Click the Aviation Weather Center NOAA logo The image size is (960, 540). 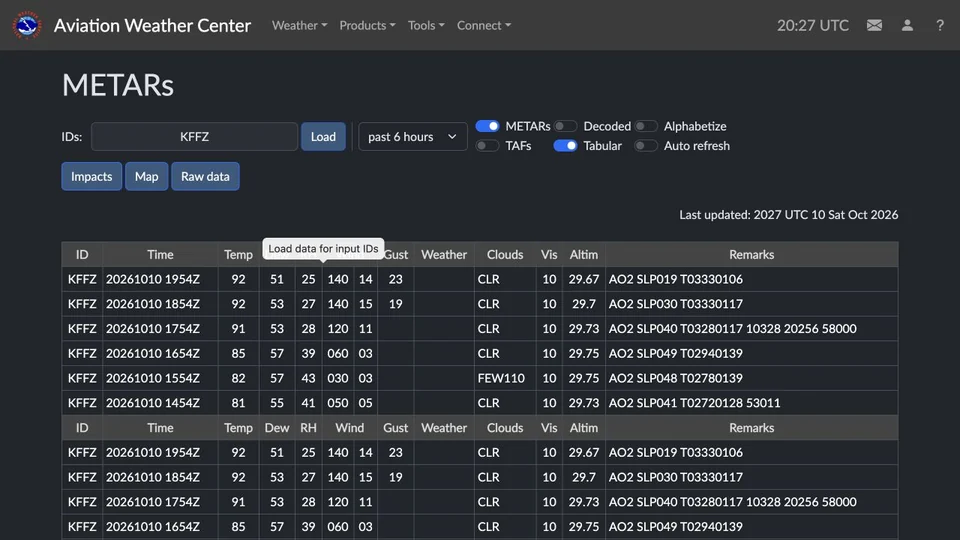(27, 25)
